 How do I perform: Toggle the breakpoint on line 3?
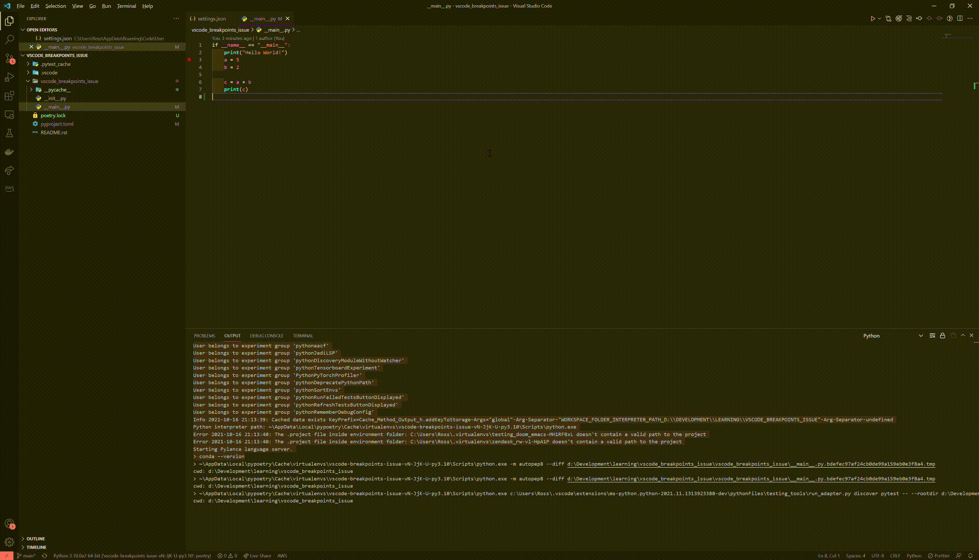click(189, 60)
